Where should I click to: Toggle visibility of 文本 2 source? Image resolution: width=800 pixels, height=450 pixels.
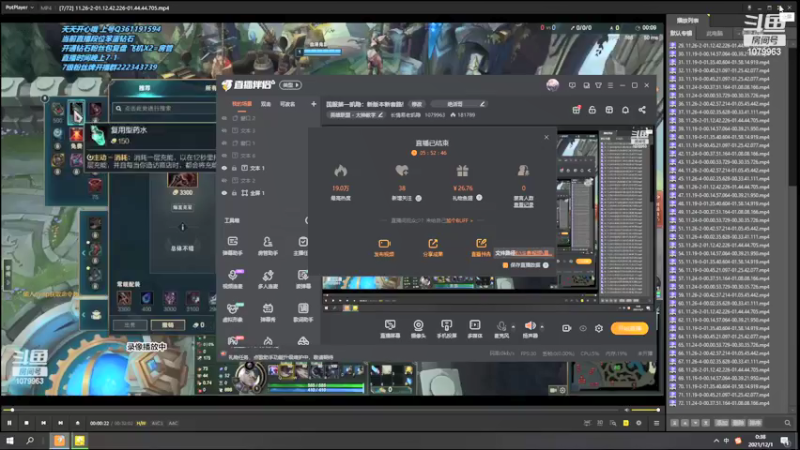click(224, 180)
